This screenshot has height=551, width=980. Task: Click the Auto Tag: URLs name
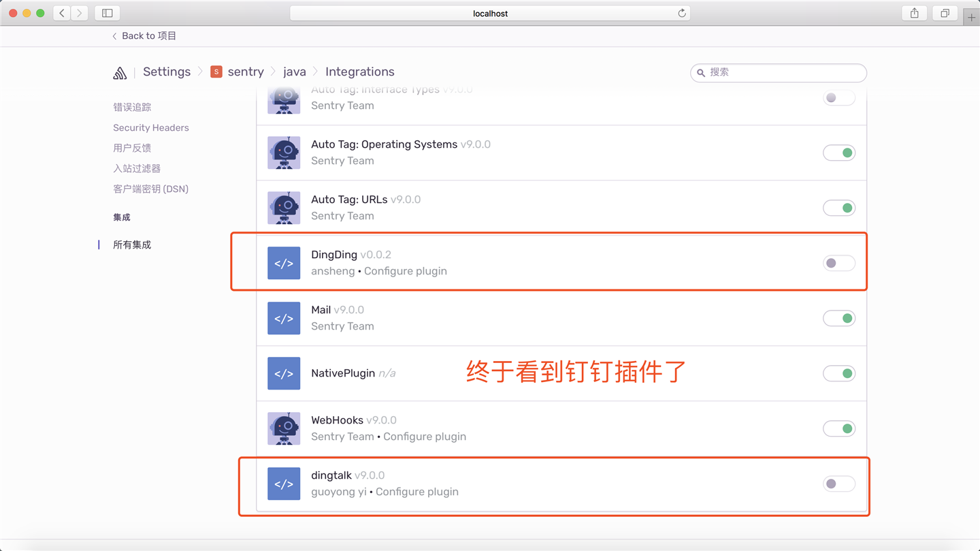pos(349,200)
